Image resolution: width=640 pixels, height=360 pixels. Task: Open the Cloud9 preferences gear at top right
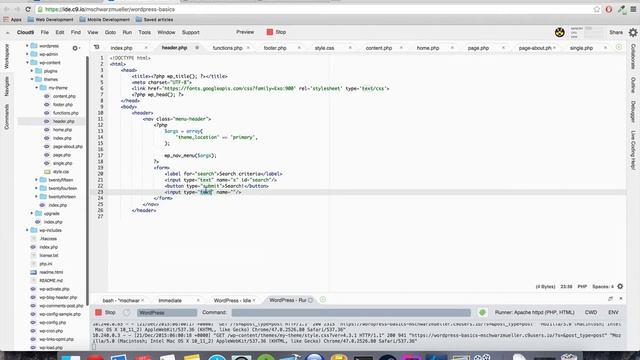pos(633,32)
